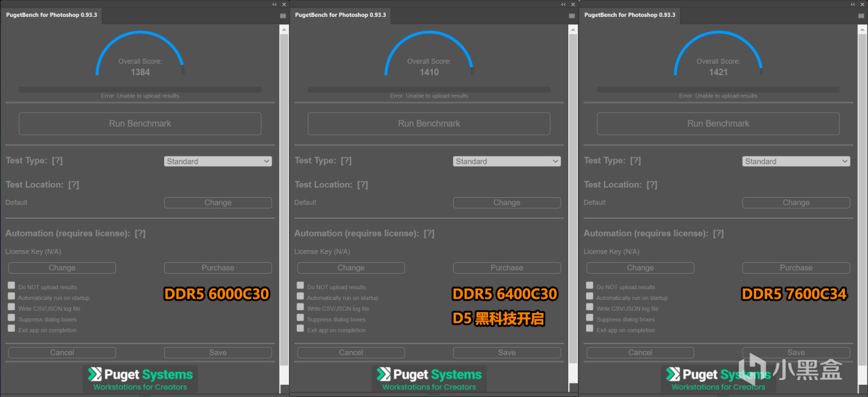Check Suppress dialog boxes in 1410 panel

coord(300,318)
